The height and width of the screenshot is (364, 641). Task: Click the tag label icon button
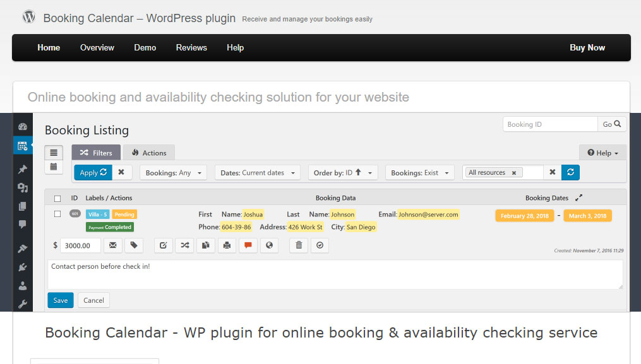click(133, 245)
